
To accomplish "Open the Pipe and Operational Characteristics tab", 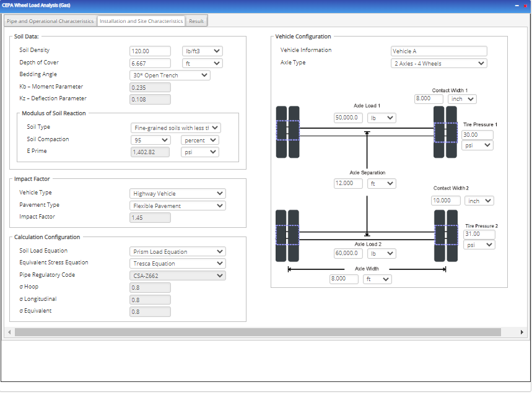I will click(49, 20).
